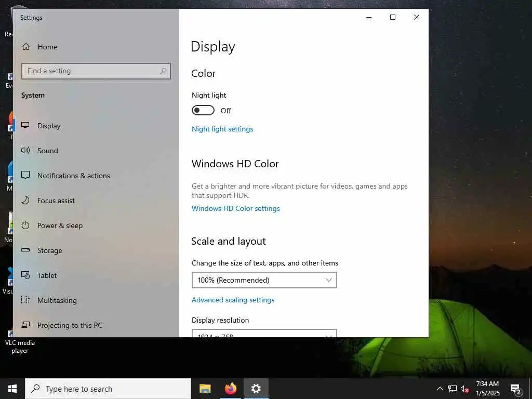This screenshot has height=399, width=532.
Task: Click the Multitasking icon in sidebar
Action: pyautogui.click(x=25, y=300)
